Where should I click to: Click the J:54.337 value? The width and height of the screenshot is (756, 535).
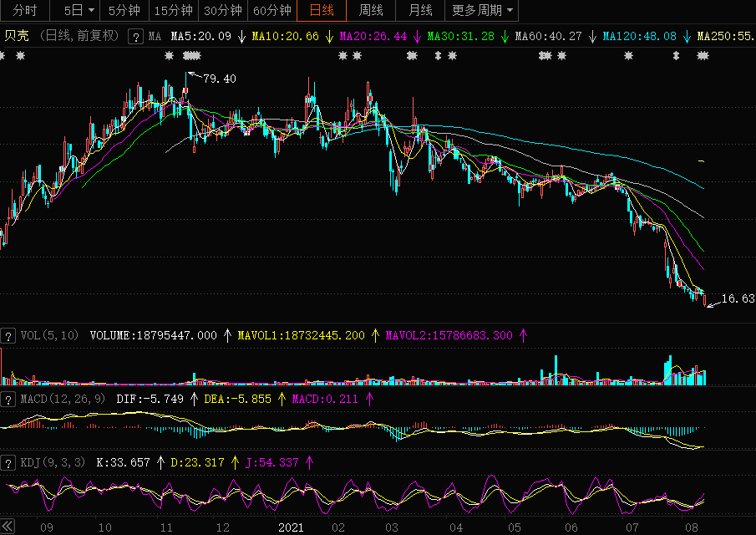pos(272,462)
